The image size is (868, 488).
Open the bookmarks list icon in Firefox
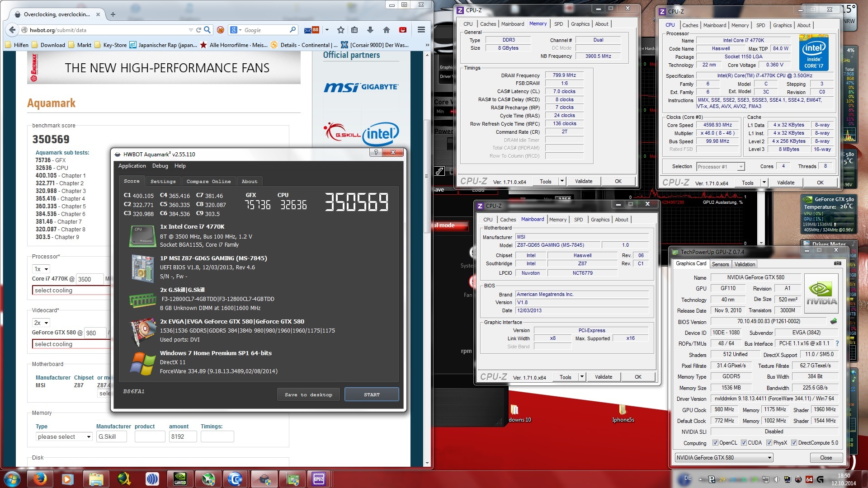click(x=354, y=30)
